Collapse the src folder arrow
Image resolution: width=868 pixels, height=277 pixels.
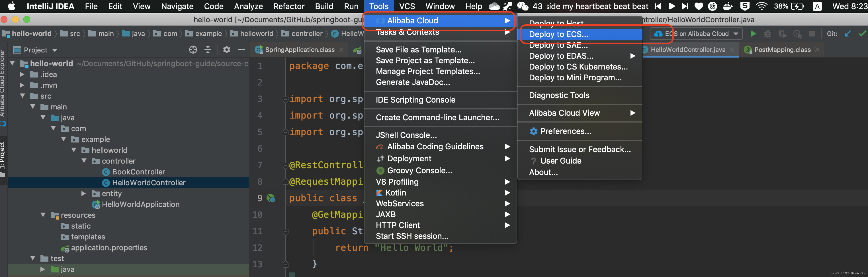point(22,96)
